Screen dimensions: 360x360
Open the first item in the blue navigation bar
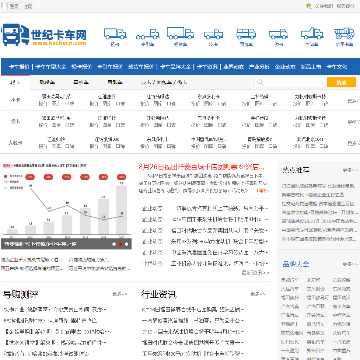pos(19,66)
